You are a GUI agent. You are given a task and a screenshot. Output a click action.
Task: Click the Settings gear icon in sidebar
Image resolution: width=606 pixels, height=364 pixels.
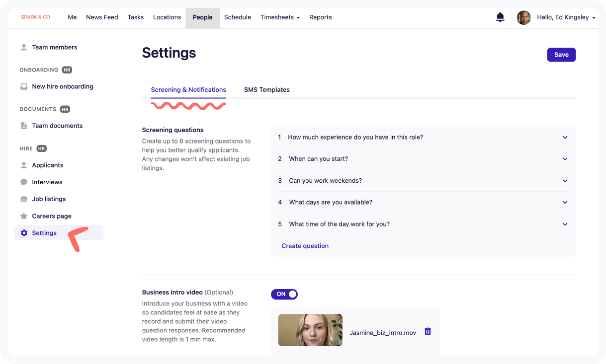(24, 233)
